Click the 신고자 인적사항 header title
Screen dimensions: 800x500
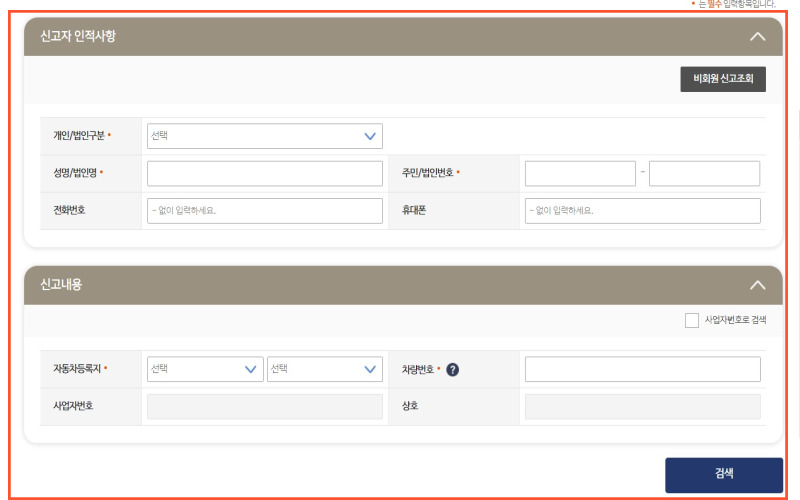point(78,36)
